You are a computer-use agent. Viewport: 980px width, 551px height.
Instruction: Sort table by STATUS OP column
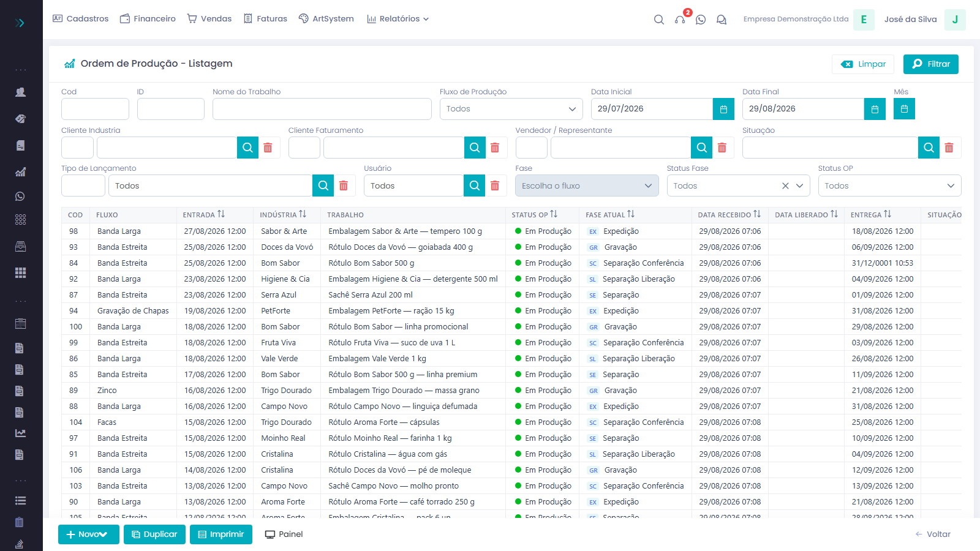click(x=535, y=215)
